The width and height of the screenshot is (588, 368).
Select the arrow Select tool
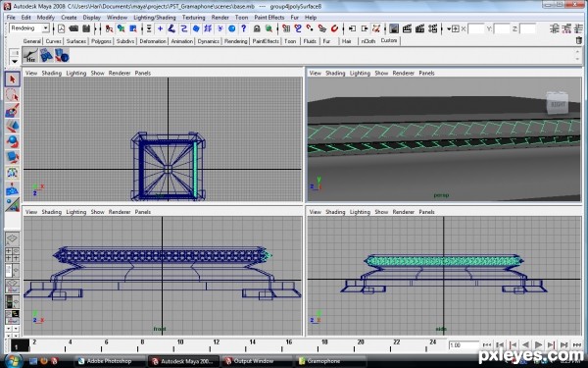(13, 79)
